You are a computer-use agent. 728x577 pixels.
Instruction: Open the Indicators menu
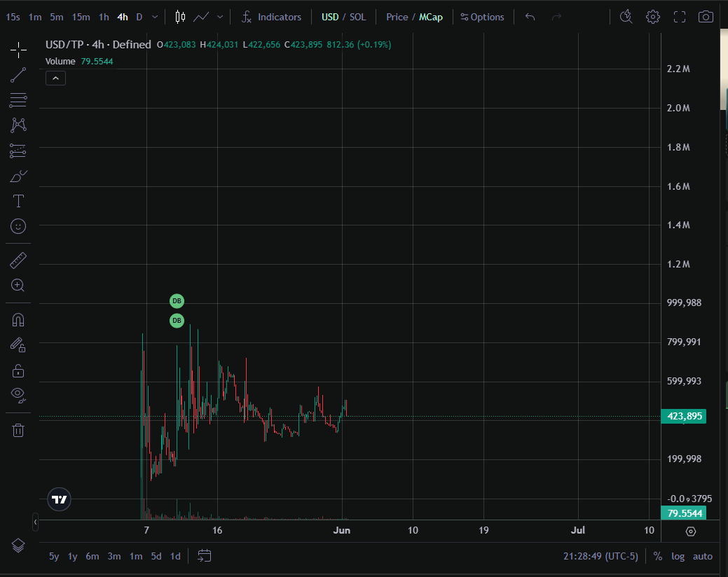[272, 18]
